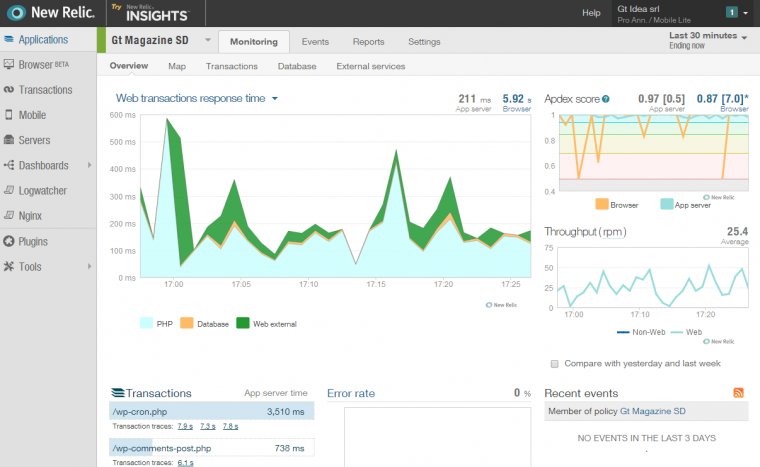Open the 7.8 s transaction trace
This screenshot has width=760, height=467.
[230, 426]
